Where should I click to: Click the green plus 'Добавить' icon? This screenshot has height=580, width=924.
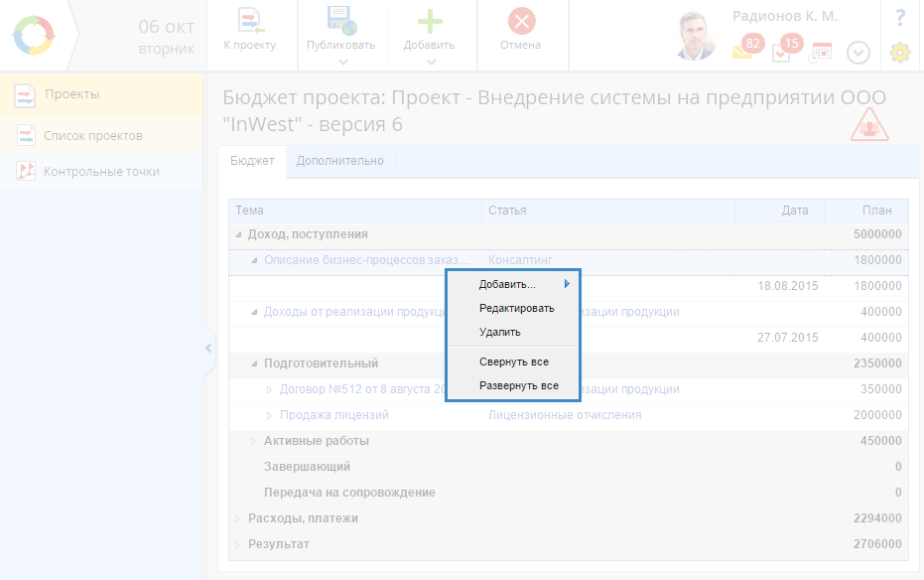point(429,22)
